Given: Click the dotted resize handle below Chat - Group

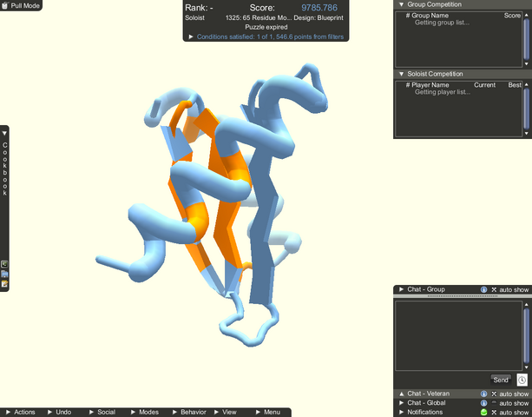Looking at the screenshot, I should click(463, 296).
